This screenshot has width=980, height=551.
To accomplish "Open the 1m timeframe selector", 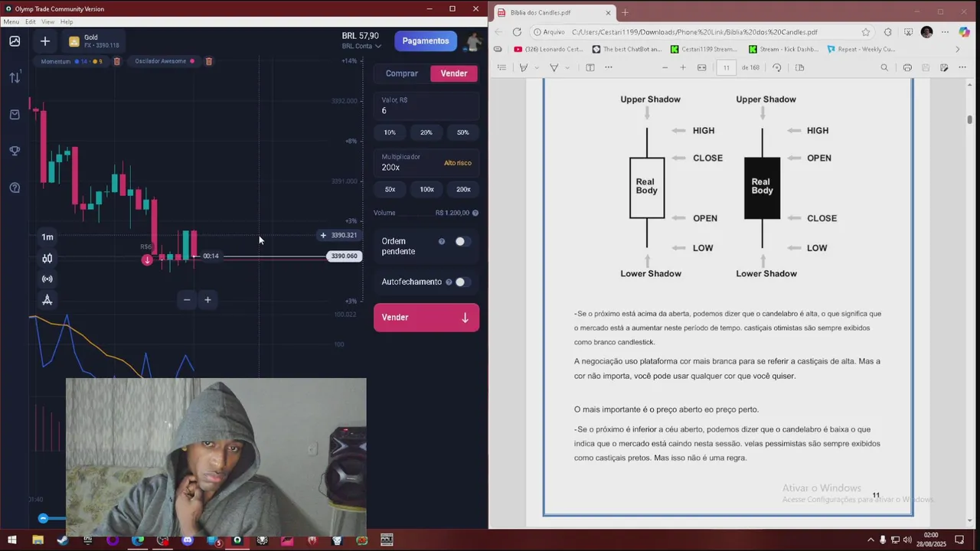I will pos(47,237).
